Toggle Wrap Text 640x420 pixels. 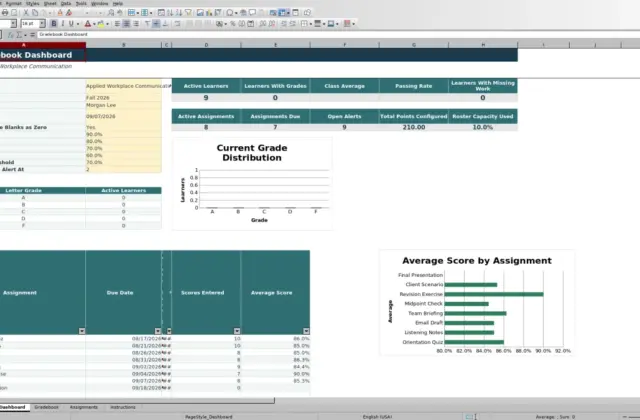coord(177,24)
